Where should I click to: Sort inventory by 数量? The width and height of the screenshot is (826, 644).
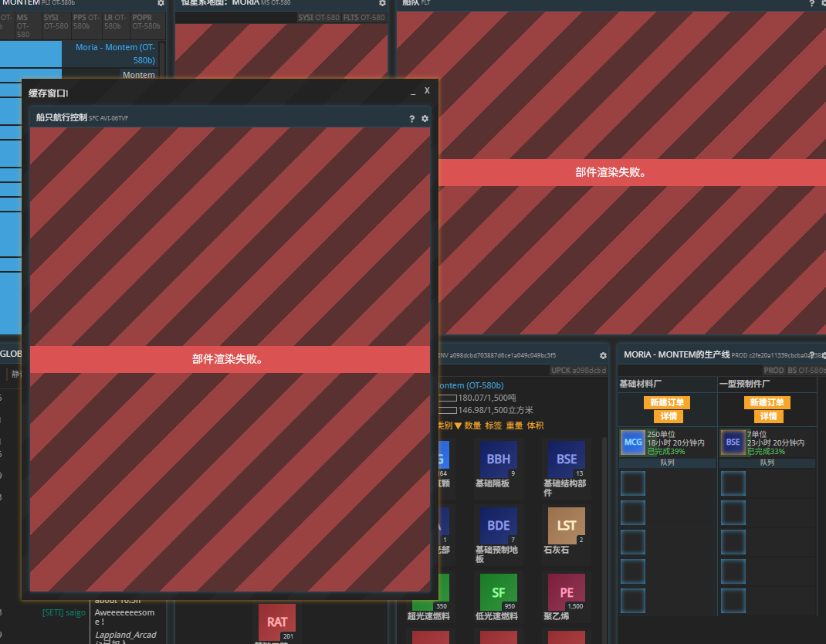[x=472, y=425]
